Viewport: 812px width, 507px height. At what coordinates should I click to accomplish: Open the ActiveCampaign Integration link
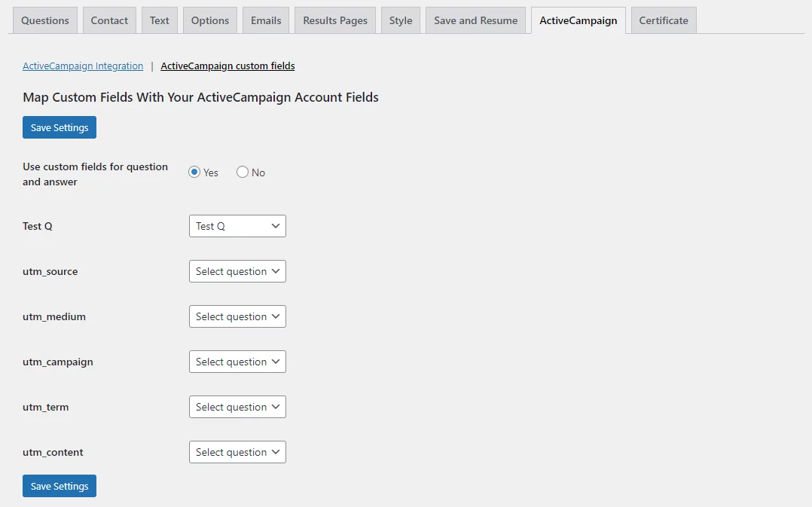coord(83,66)
